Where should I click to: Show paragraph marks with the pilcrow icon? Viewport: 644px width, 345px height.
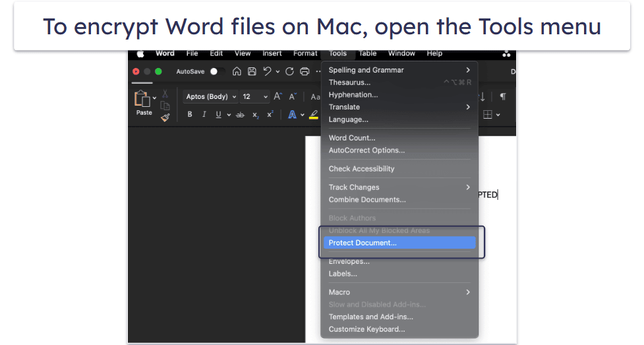(503, 96)
